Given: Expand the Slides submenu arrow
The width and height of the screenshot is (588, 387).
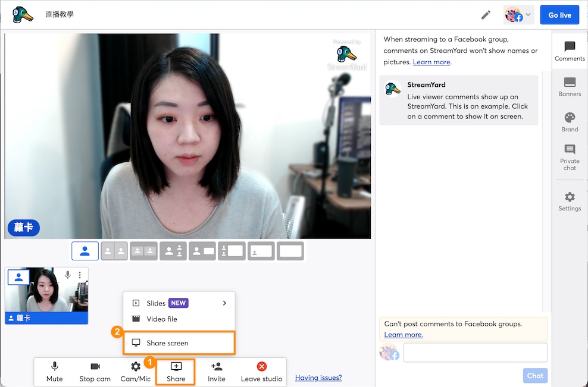Looking at the screenshot, I should click(x=224, y=303).
